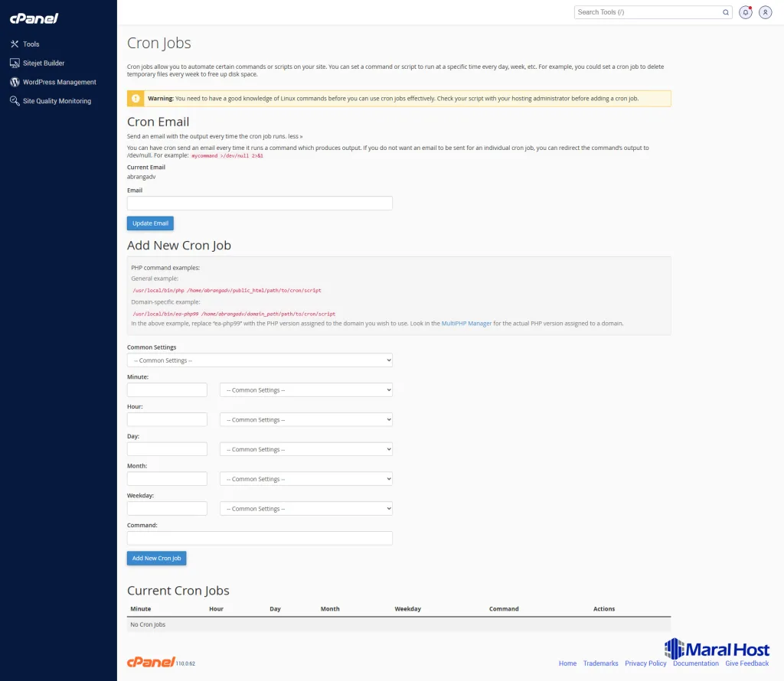784x681 pixels.
Task: Expand the Minute common settings dropdown
Action: pos(305,389)
